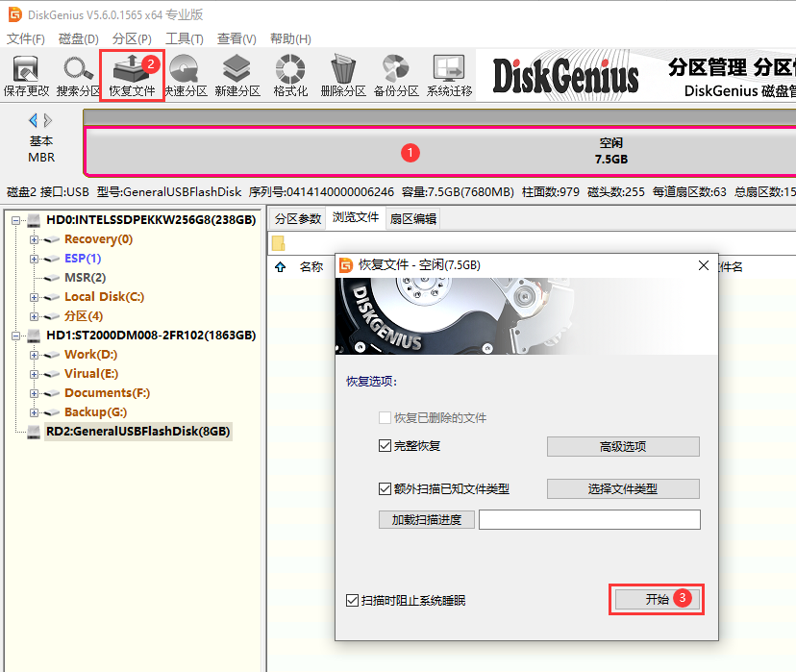Viewport: 796px width, 672px height.
Task: Switch to the 分区参数 tab
Action: coord(298,219)
